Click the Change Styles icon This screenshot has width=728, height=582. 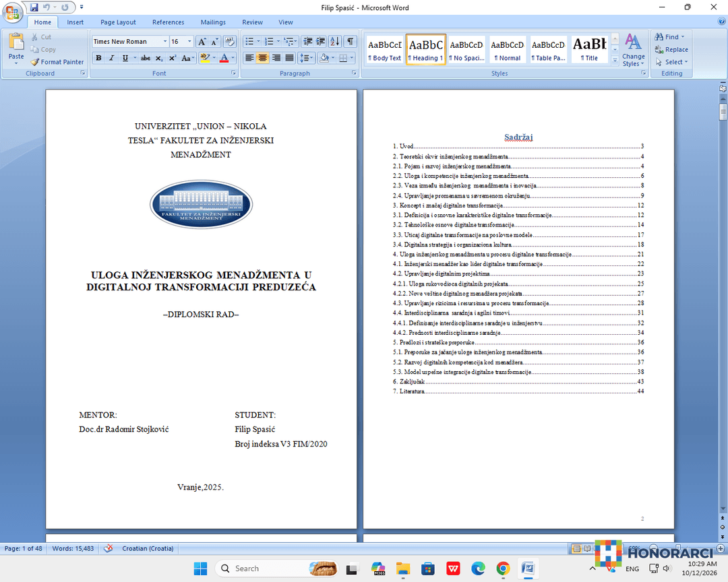[633, 49]
